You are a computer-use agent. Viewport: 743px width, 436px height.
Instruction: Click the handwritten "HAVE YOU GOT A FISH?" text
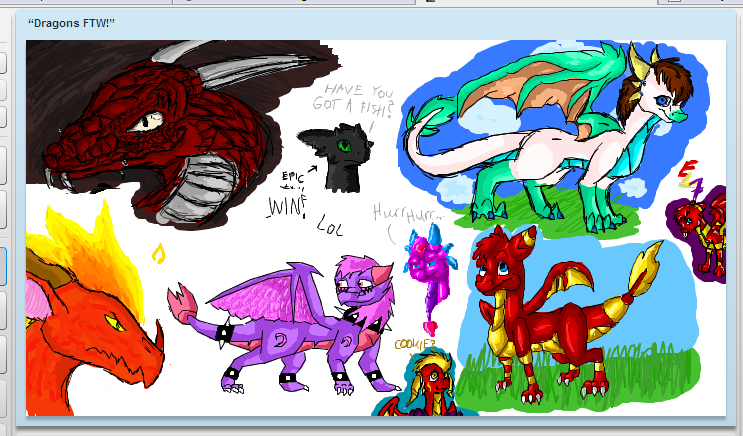[353, 100]
